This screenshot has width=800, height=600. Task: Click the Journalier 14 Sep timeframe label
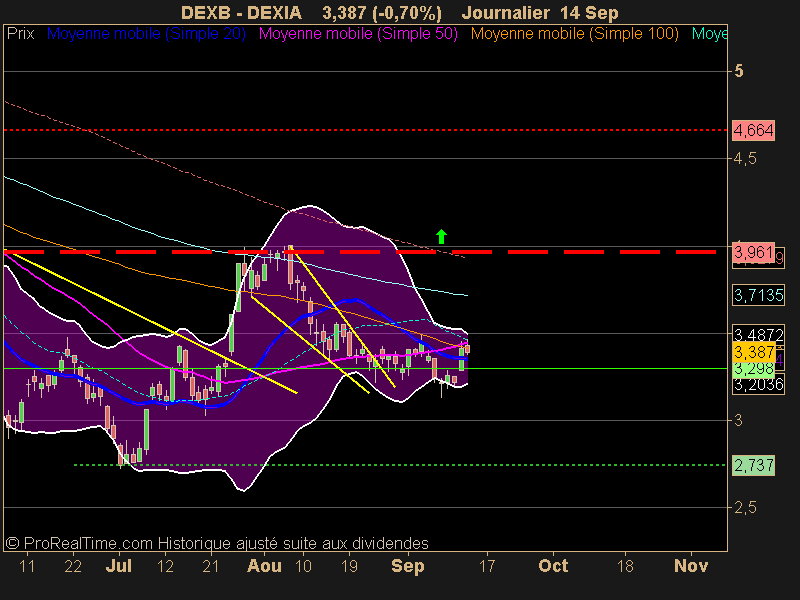point(540,13)
